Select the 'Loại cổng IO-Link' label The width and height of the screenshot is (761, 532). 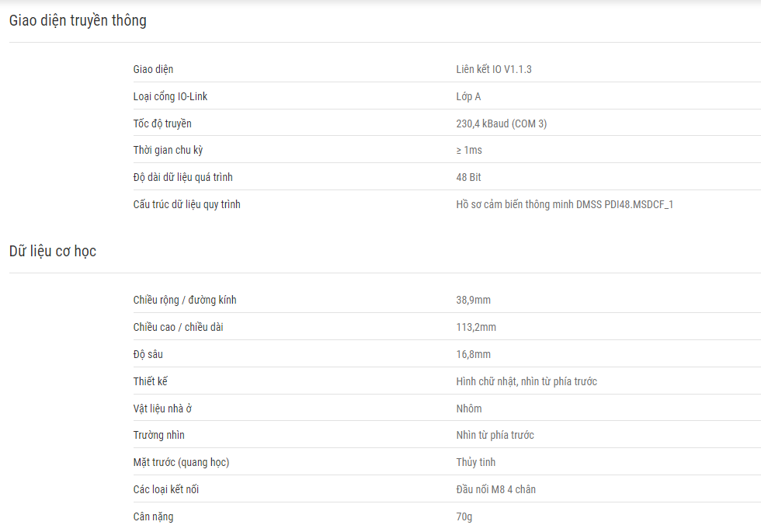[170, 96]
